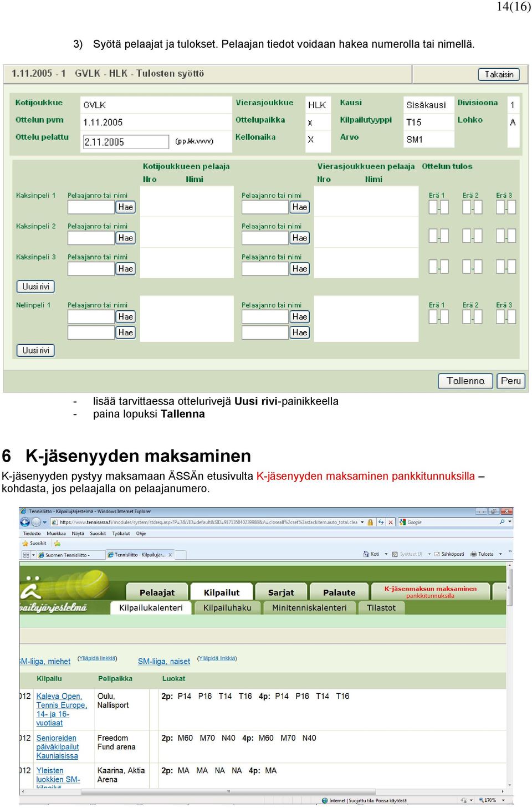The image size is (532, 808).
Task: Open recent pages dropdown beside Forward button
Action: tap(45, 522)
